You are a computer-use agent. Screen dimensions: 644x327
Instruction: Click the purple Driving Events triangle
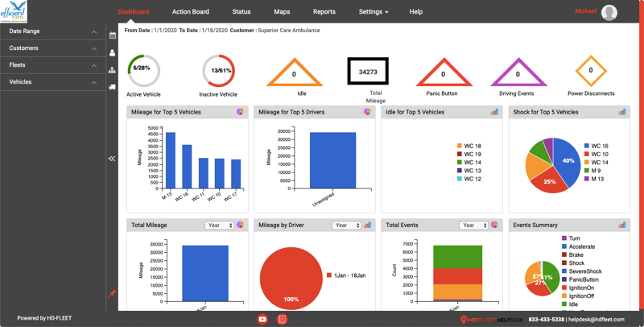[x=518, y=72]
